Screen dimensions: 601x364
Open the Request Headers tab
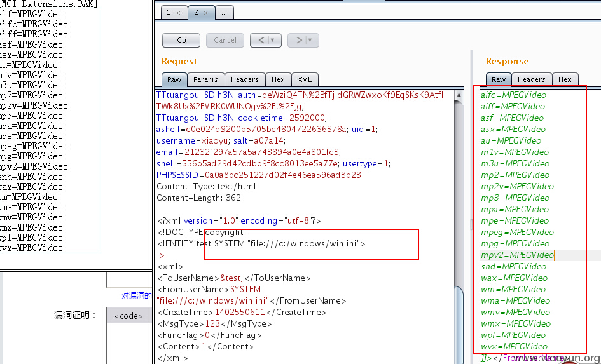[x=245, y=79]
